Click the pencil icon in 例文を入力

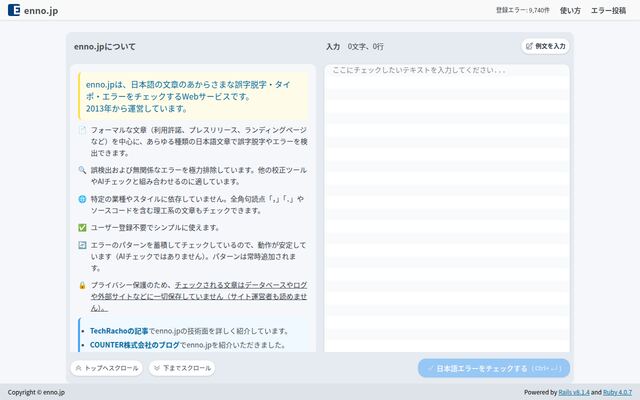click(529, 46)
